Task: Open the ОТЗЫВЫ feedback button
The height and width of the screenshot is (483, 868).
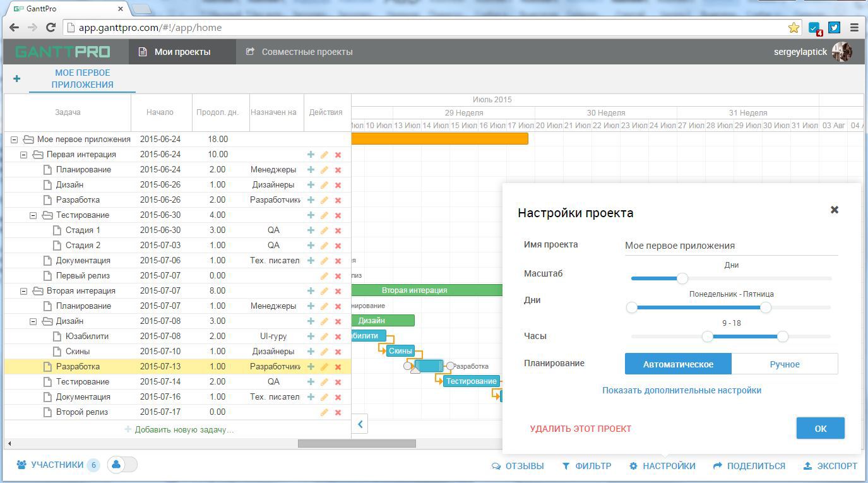Action: coord(518,466)
